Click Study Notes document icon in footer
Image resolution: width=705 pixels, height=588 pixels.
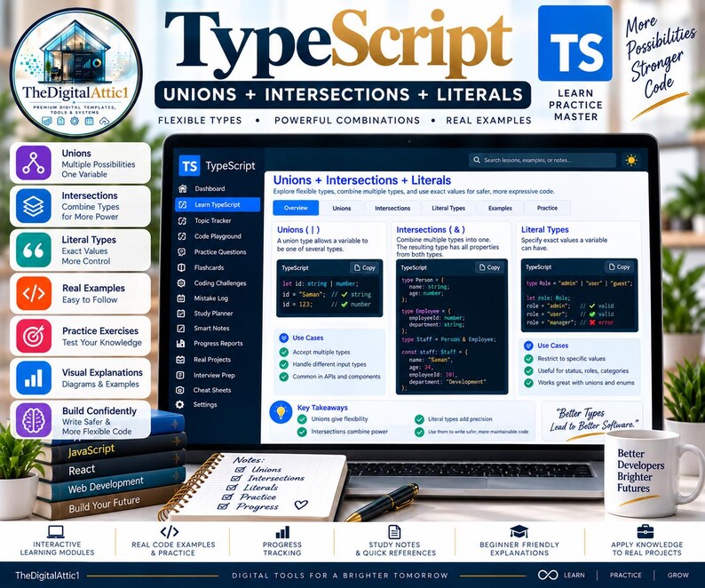coord(394,532)
